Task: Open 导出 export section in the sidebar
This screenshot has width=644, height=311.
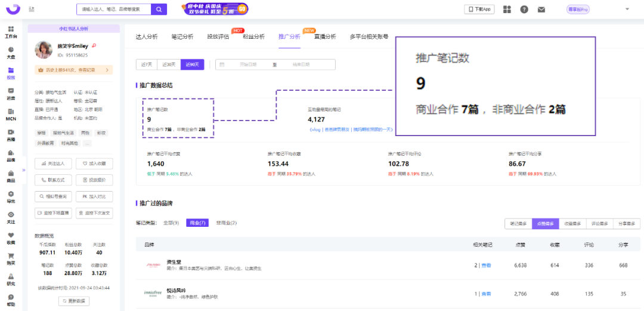Action: click(x=11, y=197)
